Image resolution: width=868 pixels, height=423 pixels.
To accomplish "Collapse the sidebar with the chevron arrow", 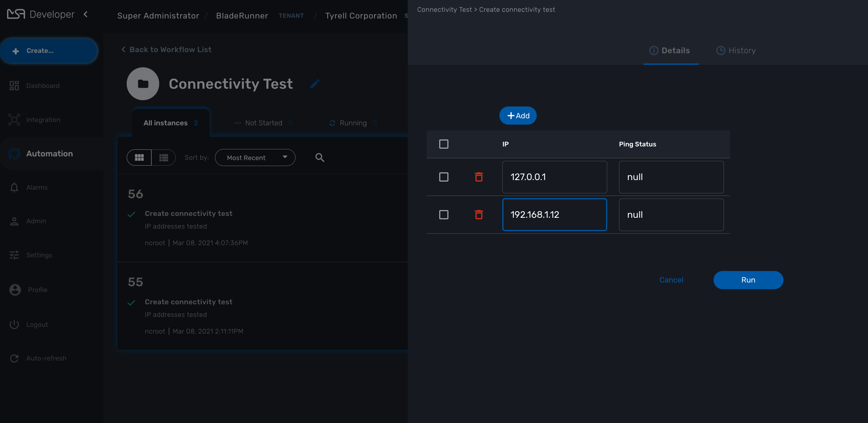I will [86, 14].
